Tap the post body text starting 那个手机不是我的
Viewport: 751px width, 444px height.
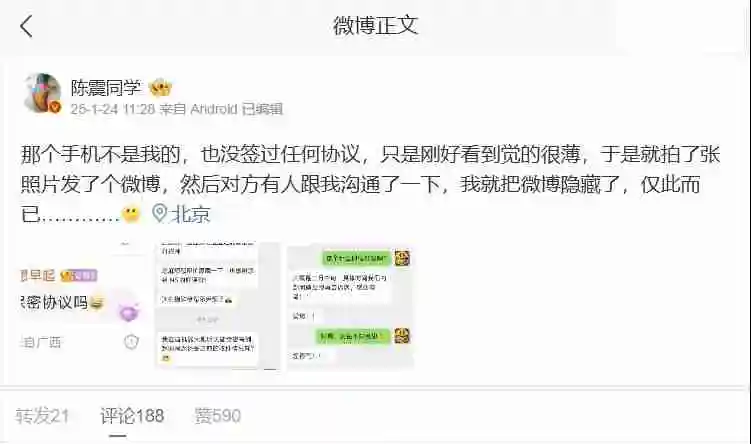tap(370, 184)
